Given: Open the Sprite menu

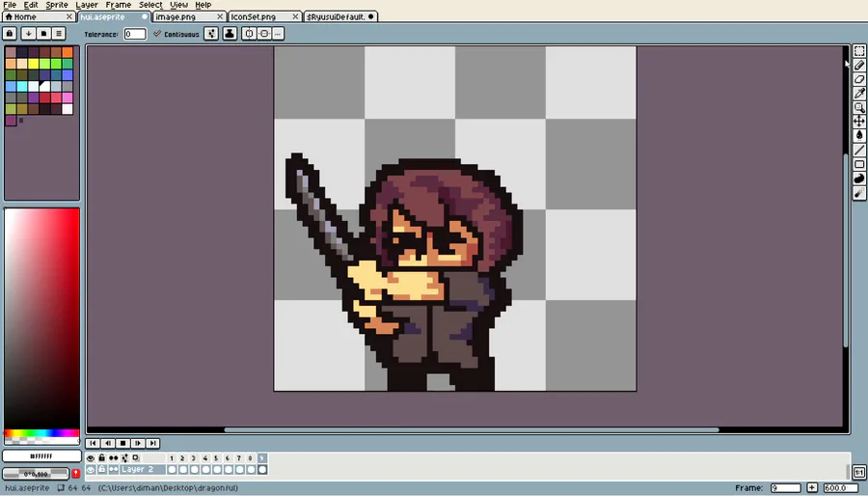Looking at the screenshot, I should (x=57, y=5).
